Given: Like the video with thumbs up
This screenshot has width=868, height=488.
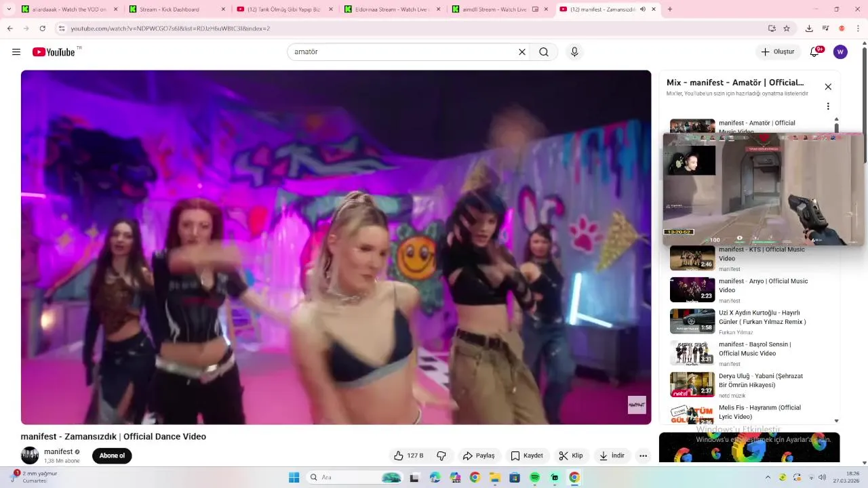Looking at the screenshot, I should (408, 455).
